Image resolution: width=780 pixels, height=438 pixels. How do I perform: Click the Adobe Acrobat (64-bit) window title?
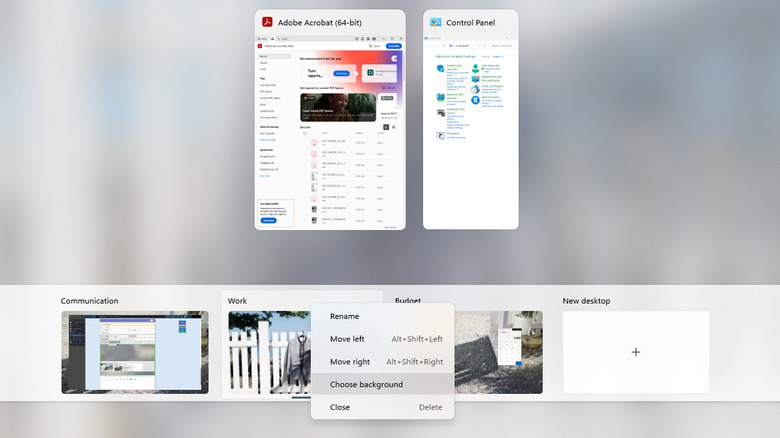319,22
